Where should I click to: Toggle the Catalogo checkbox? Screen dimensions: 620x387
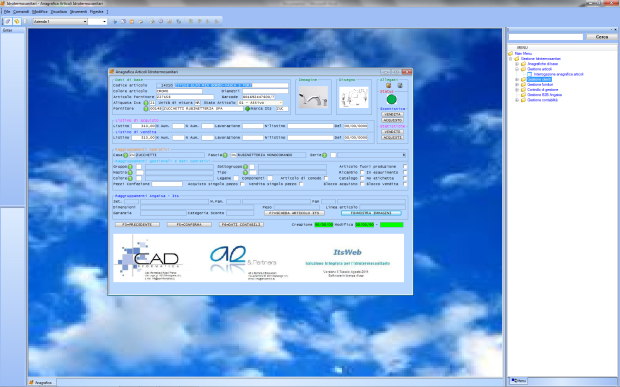(362, 178)
